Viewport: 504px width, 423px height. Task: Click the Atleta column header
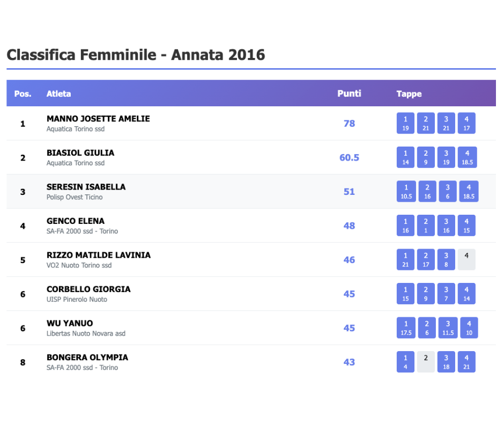point(59,94)
